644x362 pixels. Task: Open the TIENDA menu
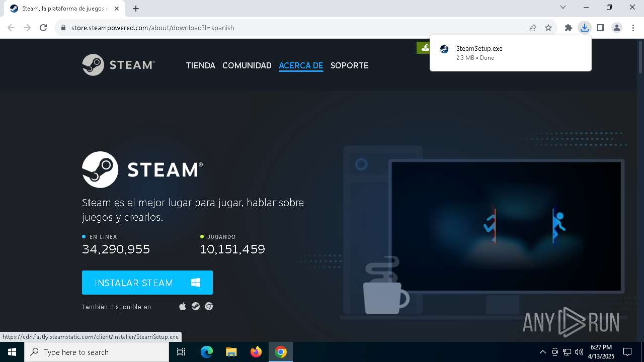click(x=200, y=65)
